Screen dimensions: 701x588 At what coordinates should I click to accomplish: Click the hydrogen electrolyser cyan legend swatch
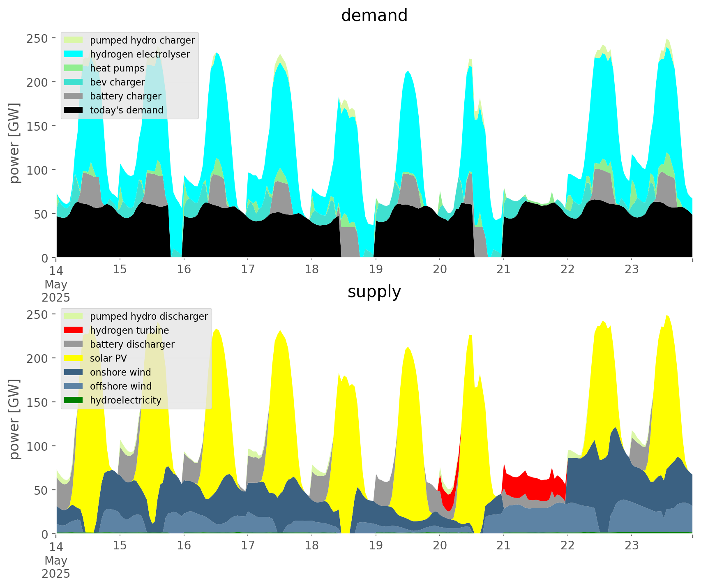tap(74, 54)
